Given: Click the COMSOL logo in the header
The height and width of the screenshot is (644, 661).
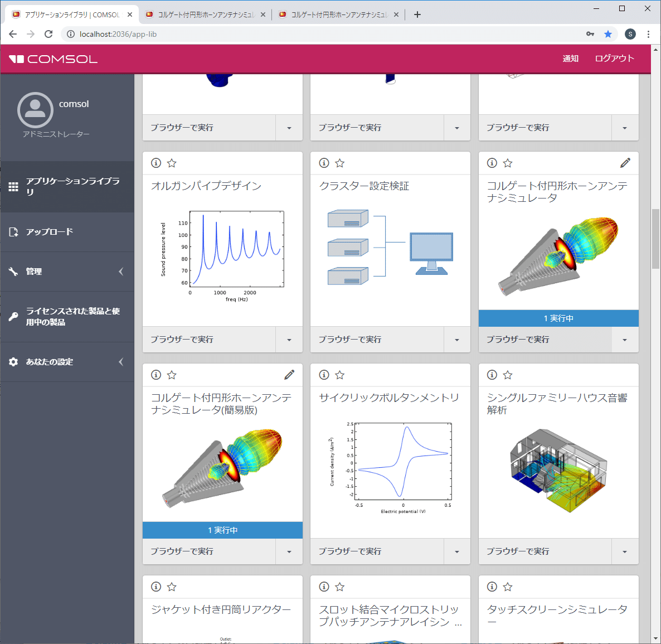Looking at the screenshot, I should 52,59.
